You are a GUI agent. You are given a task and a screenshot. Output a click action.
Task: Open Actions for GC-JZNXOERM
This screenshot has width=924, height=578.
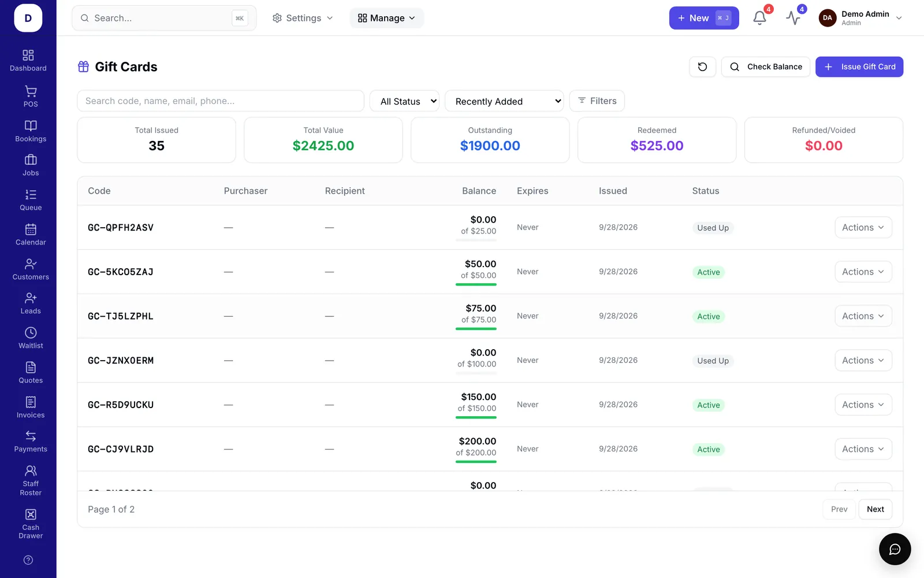863,360
